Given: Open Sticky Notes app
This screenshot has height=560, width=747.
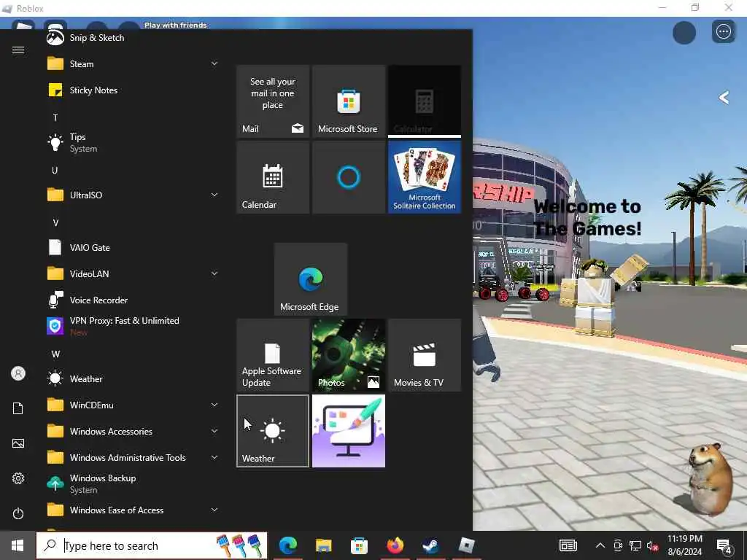Looking at the screenshot, I should tap(132, 90).
